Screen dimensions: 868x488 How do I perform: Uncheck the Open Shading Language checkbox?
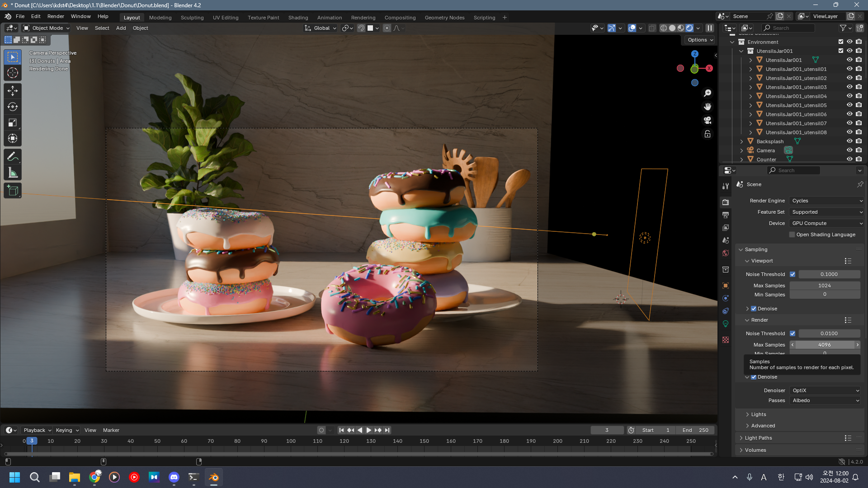(792, 235)
